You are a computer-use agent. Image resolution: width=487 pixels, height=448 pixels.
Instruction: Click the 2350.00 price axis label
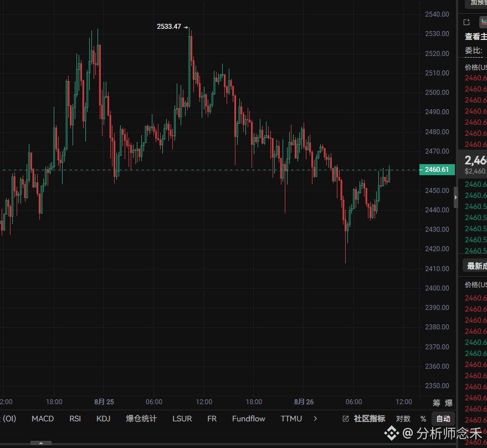pos(437,386)
